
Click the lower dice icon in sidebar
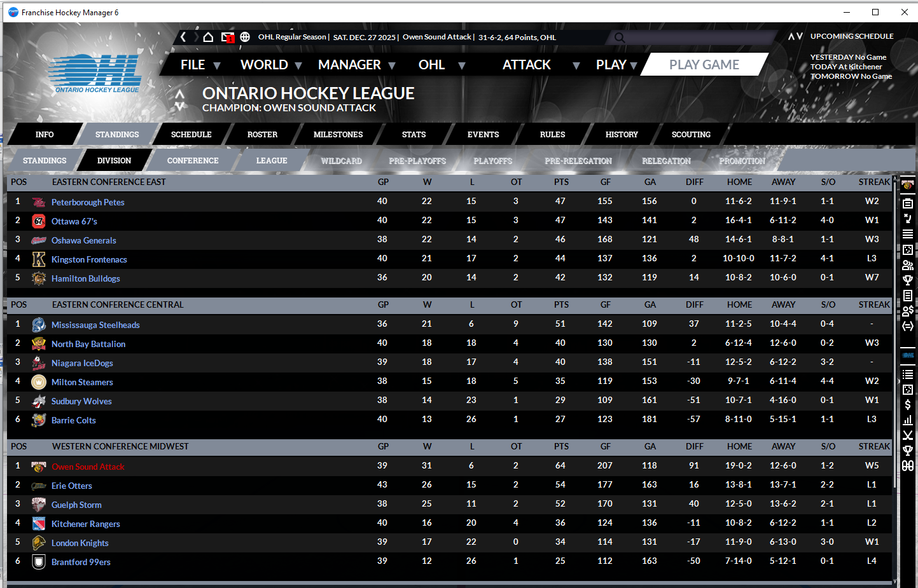tap(908, 389)
